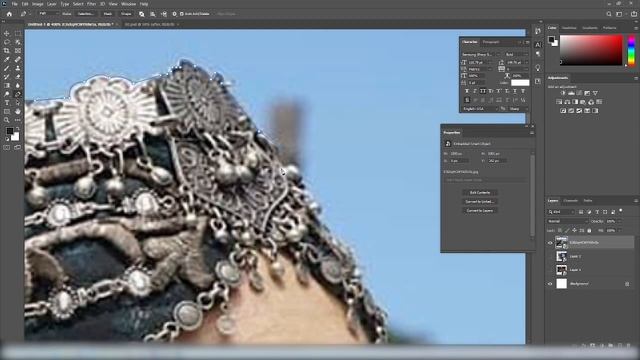Hide the Background layer
The image size is (640, 360).
[550, 284]
